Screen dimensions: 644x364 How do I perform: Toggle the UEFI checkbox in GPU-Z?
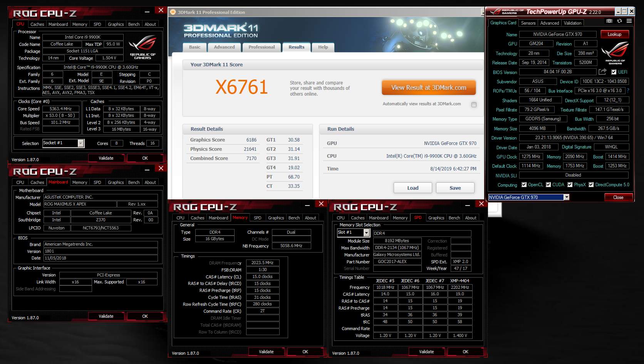tap(614, 72)
